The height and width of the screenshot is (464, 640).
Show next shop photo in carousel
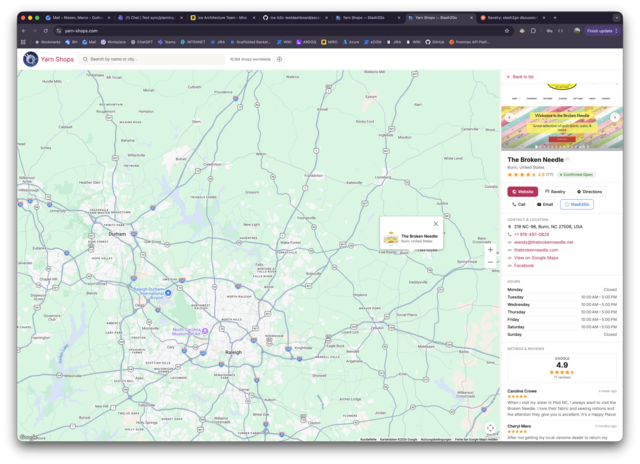tap(613, 117)
